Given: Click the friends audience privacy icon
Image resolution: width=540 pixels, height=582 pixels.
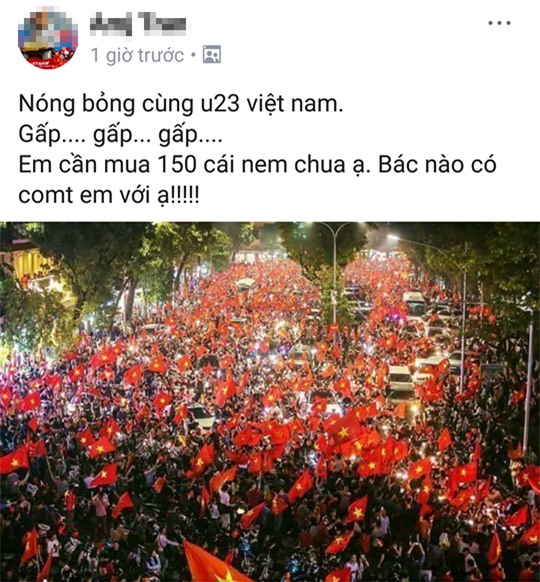Looking at the screenshot, I should (212, 55).
